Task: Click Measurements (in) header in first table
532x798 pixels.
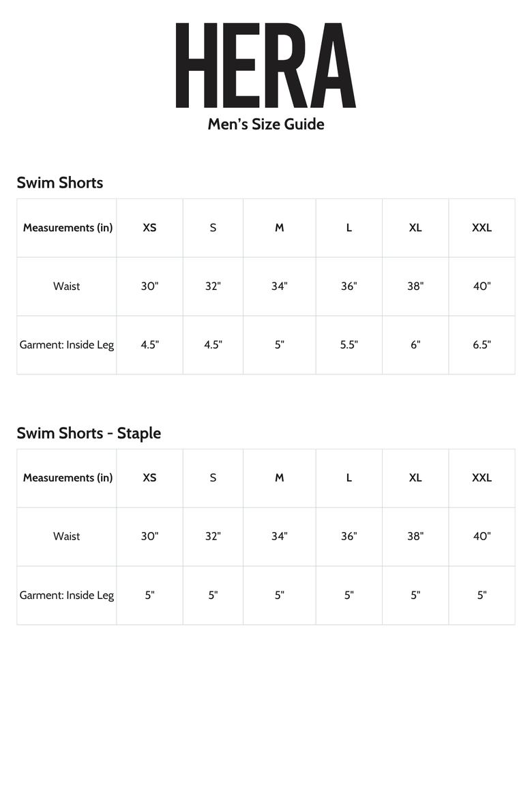Action: 68,228
